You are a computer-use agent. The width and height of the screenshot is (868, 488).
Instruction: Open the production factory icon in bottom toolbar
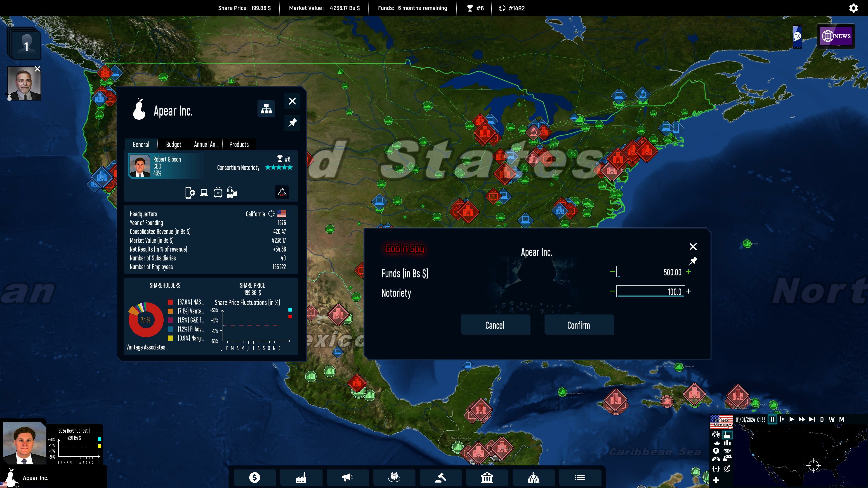click(301, 477)
